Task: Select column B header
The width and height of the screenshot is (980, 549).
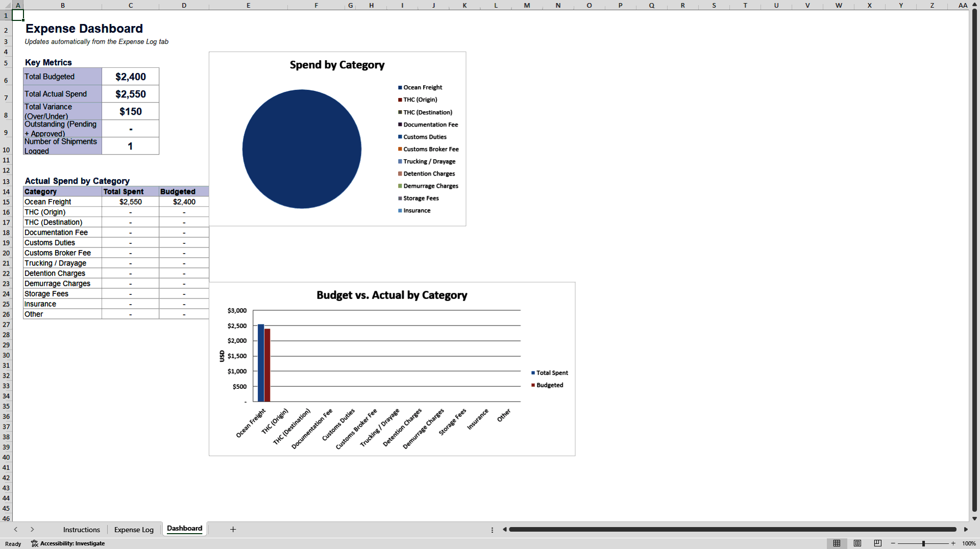Action: point(62,5)
